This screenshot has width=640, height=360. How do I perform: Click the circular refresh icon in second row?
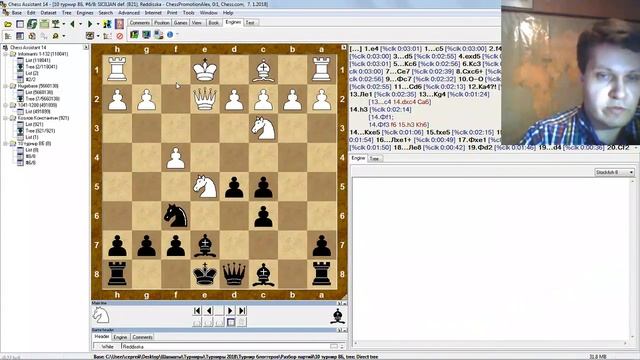32,36
